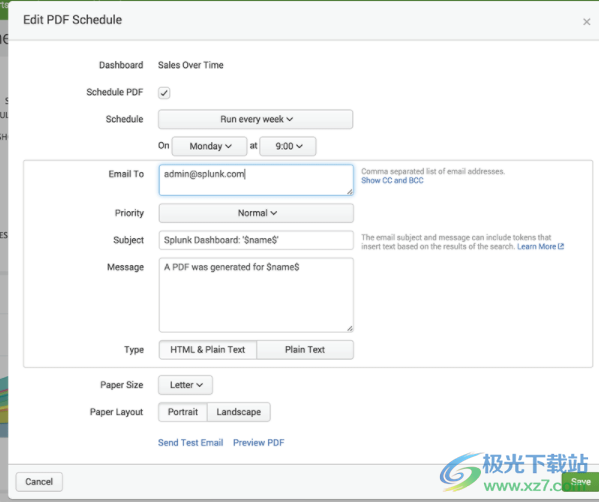Click the Subject input field
This screenshot has width=599, height=502.
(x=256, y=240)
